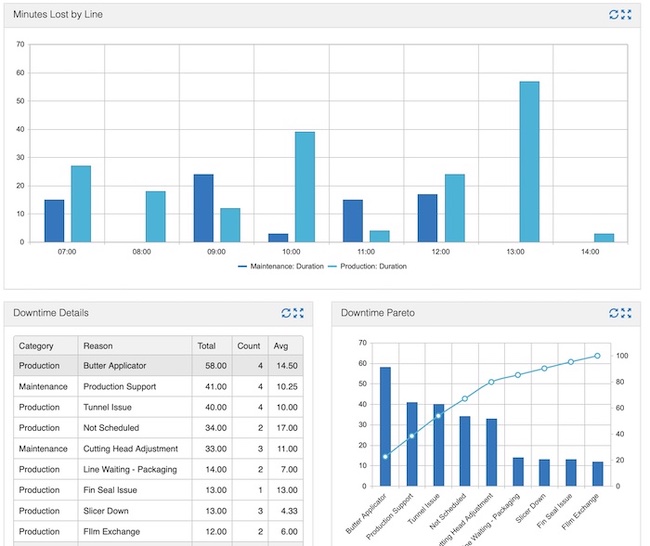The image size is (650, 546).
Task: Sort table by Total column header
Action: coord(212,346)
